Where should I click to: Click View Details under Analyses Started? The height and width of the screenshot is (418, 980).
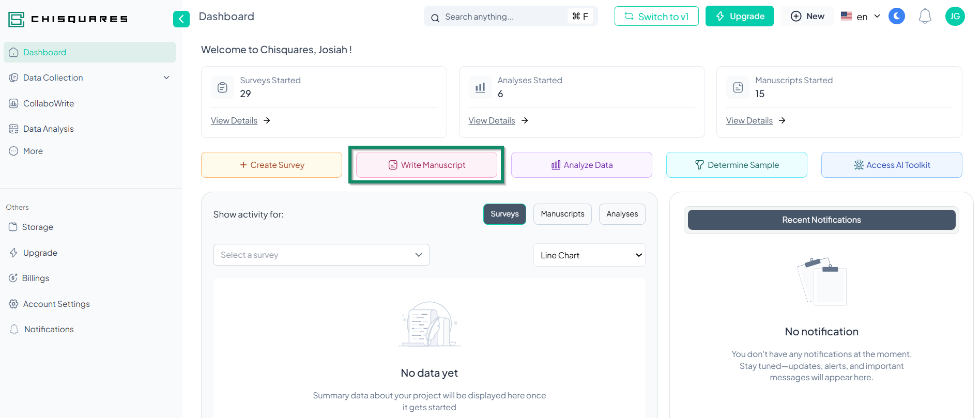point(492,120)
